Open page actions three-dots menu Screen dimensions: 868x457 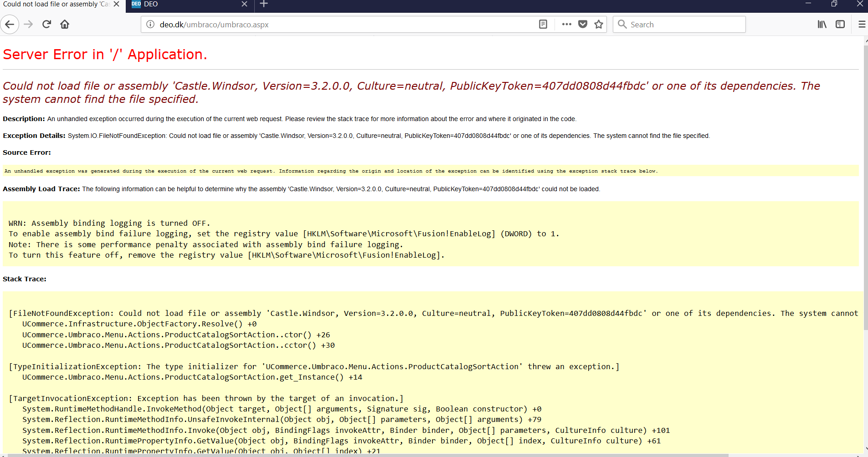tap(567, 25)
